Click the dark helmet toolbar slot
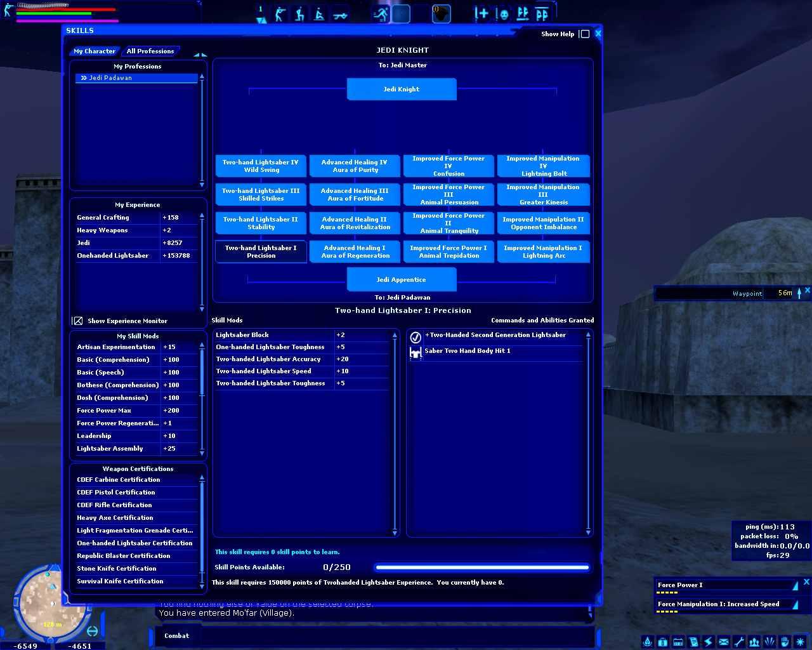The height and width of the screenshot is (650, 812). coord(441,14)
